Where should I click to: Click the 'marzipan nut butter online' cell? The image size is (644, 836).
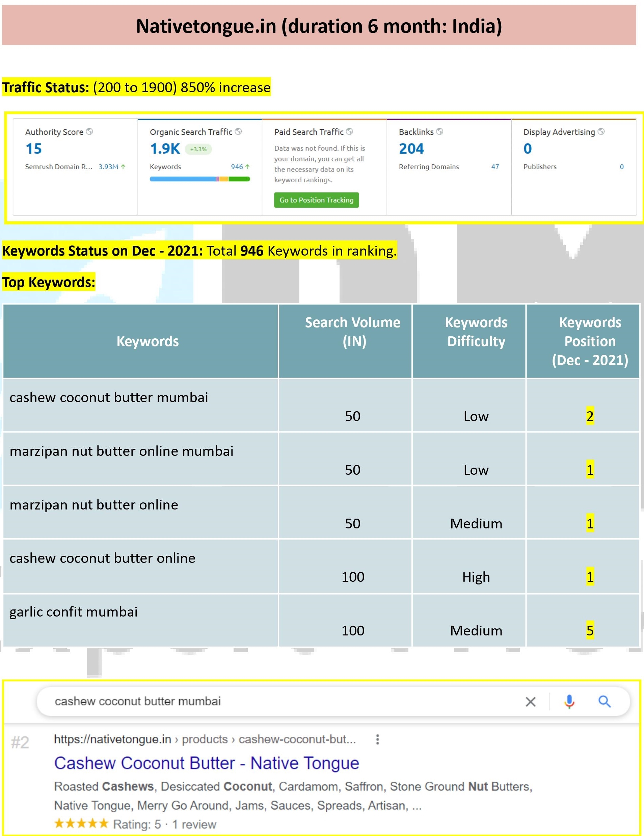[x=140, y=512]
